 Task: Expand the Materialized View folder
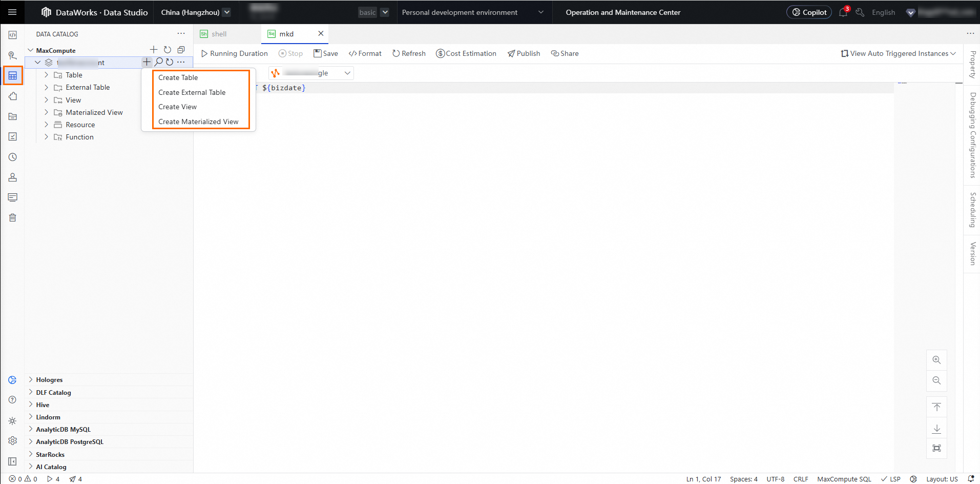click(46, 112)
